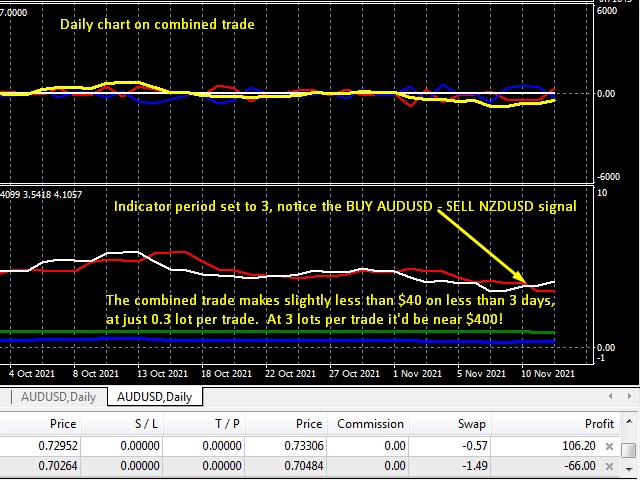
Task: Click the S/L value in the 0.72952 row
Action: (140, 446)
